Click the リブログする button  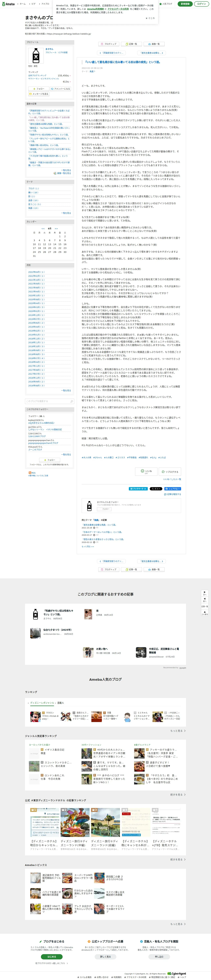(x=170, y=472)
